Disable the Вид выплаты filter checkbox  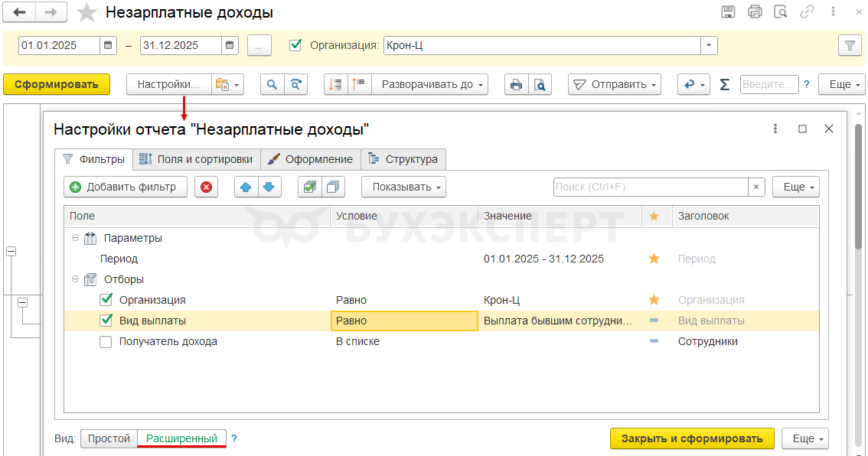coord(106,321)
